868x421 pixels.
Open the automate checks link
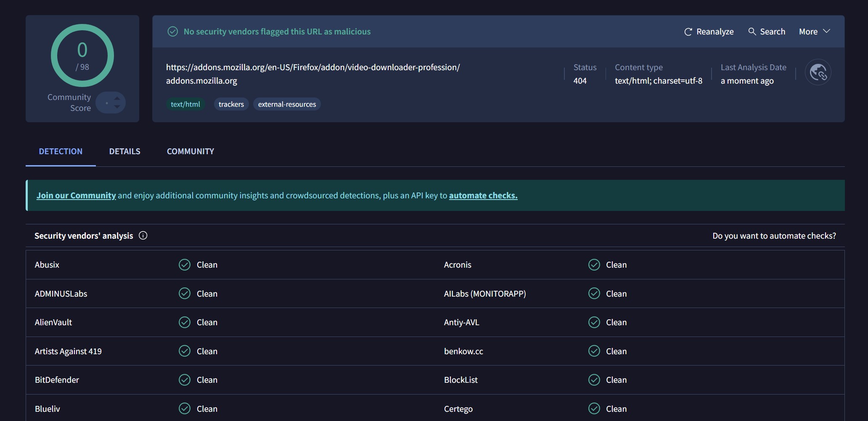pyautogui.click(x=483, y=195)
